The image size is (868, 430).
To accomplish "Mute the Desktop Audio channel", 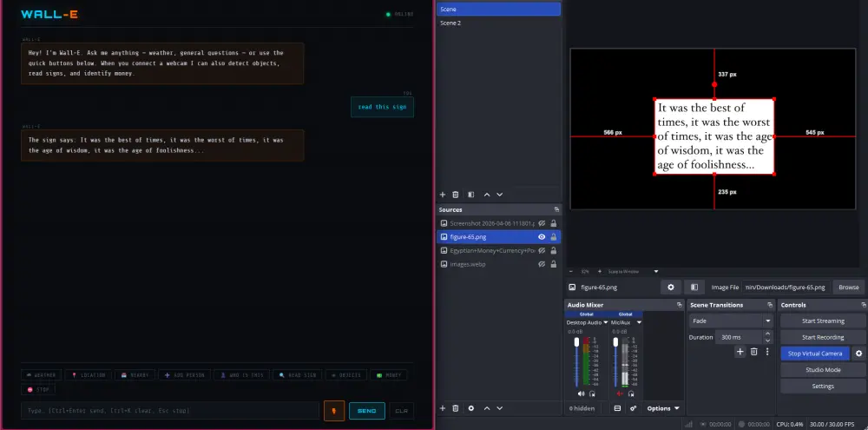I will (581, 394).
